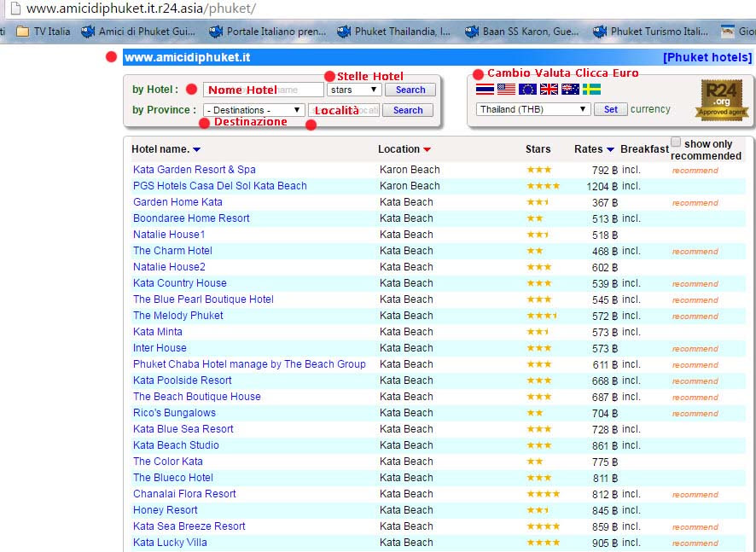The height and width of the screenshot is (552, 756).
Task: Open Kata Country House link
Action: [180, 283]
